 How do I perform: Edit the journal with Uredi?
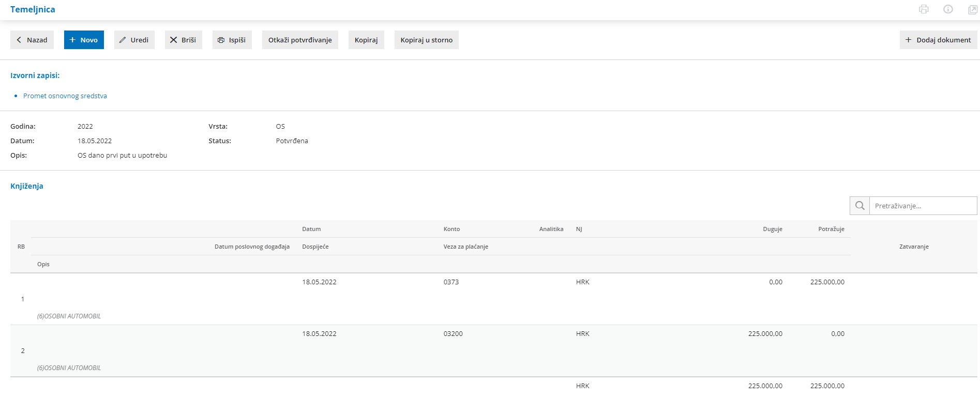pos(134,40)
